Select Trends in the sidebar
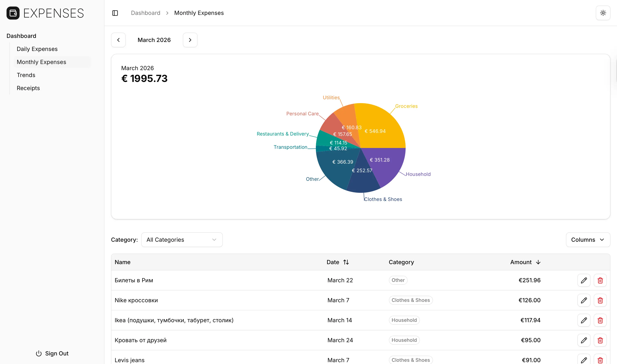Screen dimensions: 617x364 [x=26, y=75]
